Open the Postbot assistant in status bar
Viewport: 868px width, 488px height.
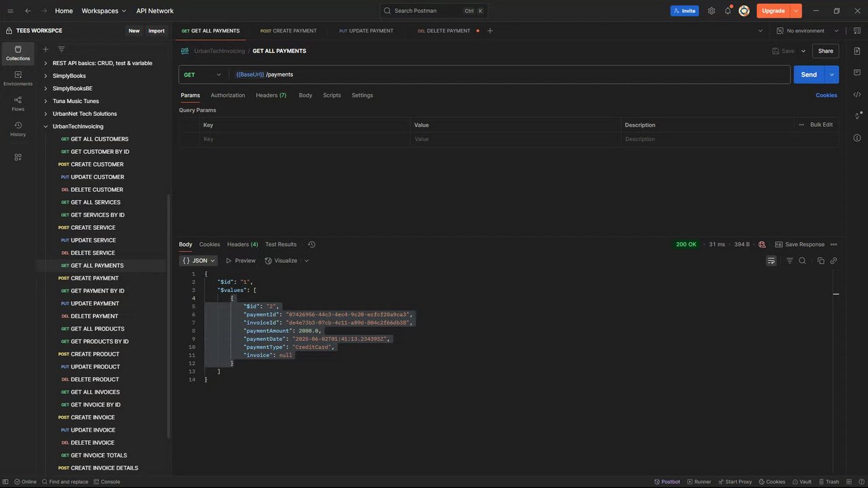[667, 482]
